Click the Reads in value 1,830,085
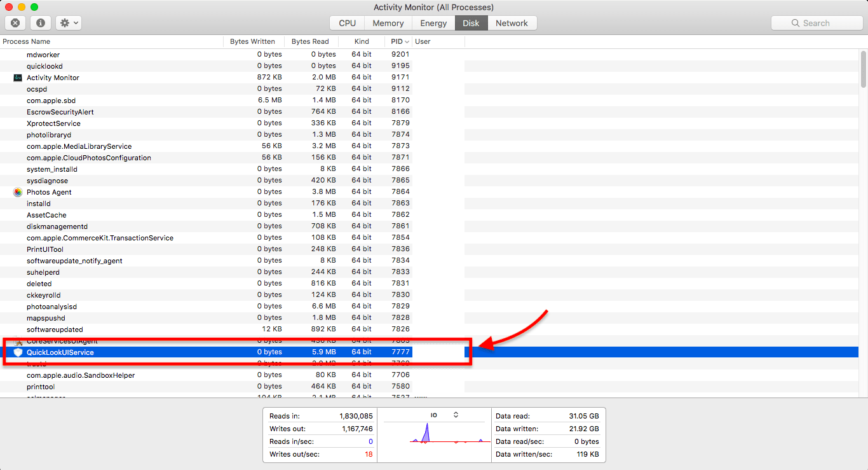The image size is (868, 470). 356,416
